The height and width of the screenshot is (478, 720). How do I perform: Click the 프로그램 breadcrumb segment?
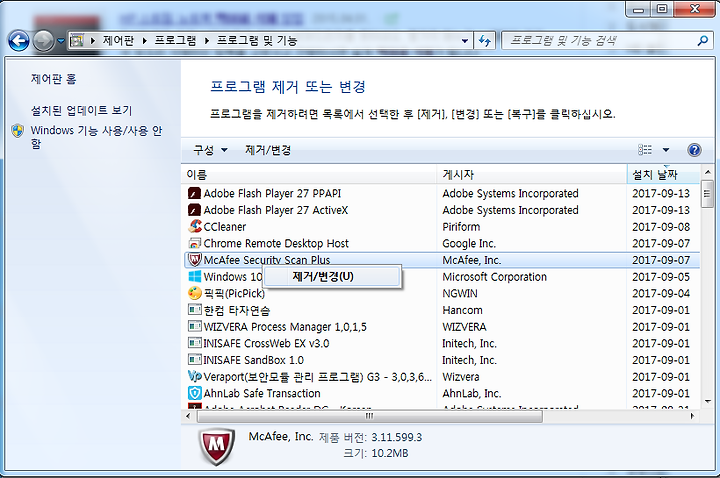(x=175, y=40)
